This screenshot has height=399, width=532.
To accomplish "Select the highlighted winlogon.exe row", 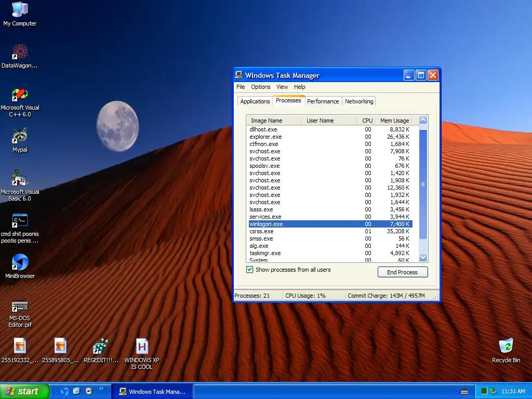I will tap(330, 224).
